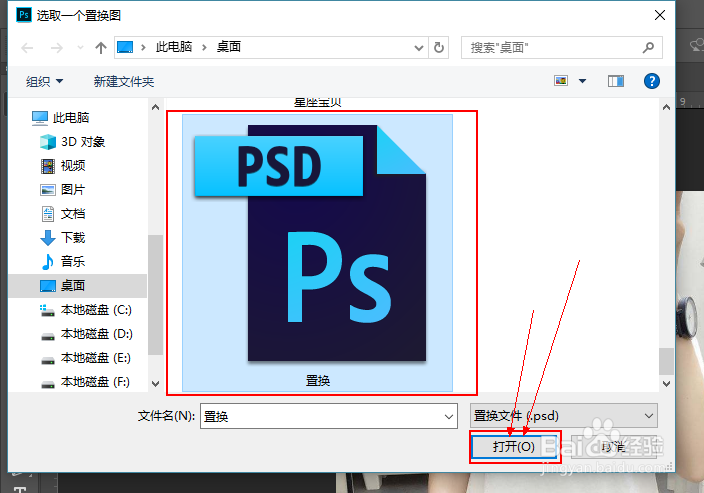The width and height of the screenshot is (704, 493).
Task: Open the recent locations chevron
Action: point(80,48)
